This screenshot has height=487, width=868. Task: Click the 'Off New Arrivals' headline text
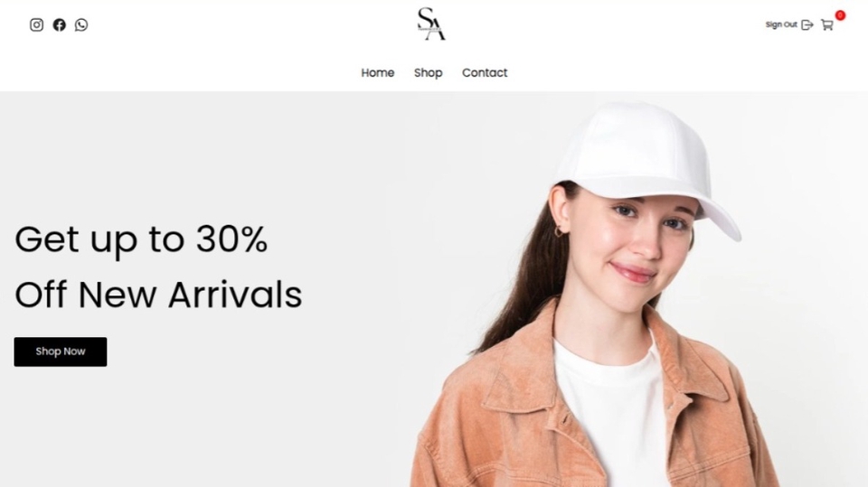click(158, 295)
